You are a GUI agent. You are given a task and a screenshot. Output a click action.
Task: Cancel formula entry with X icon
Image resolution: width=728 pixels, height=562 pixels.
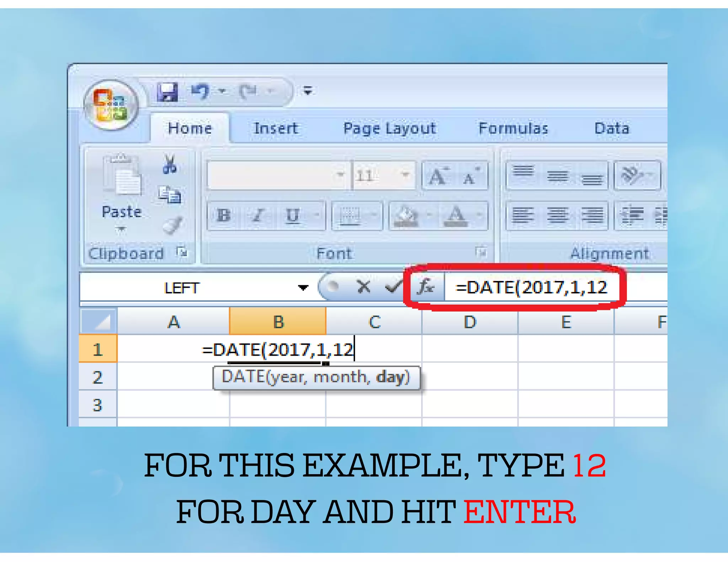[363, 287]
